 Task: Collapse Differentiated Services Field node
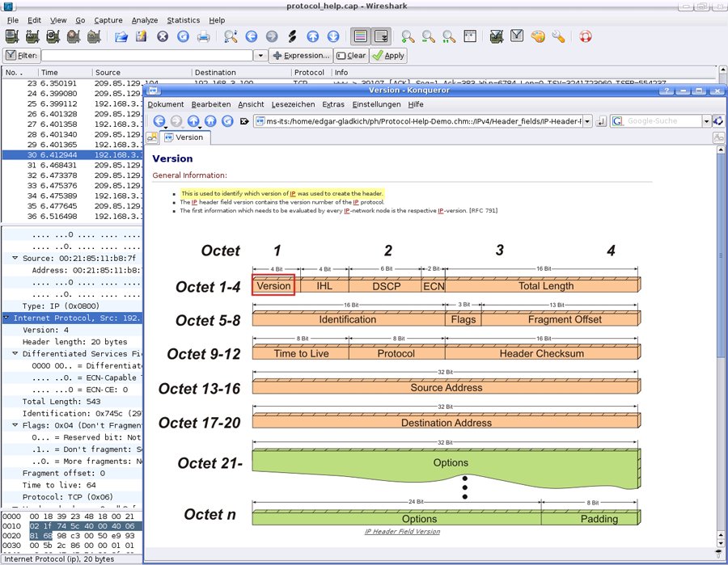15,353
